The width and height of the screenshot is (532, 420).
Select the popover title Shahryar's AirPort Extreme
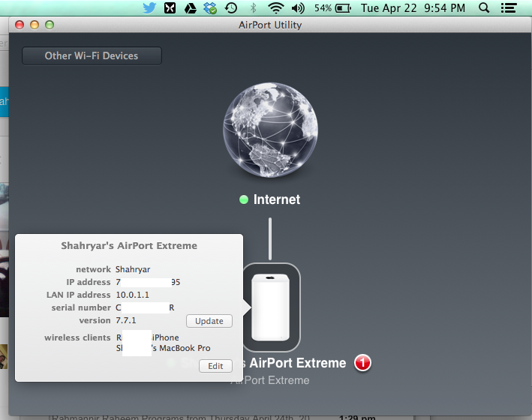[x=129, y=245]
